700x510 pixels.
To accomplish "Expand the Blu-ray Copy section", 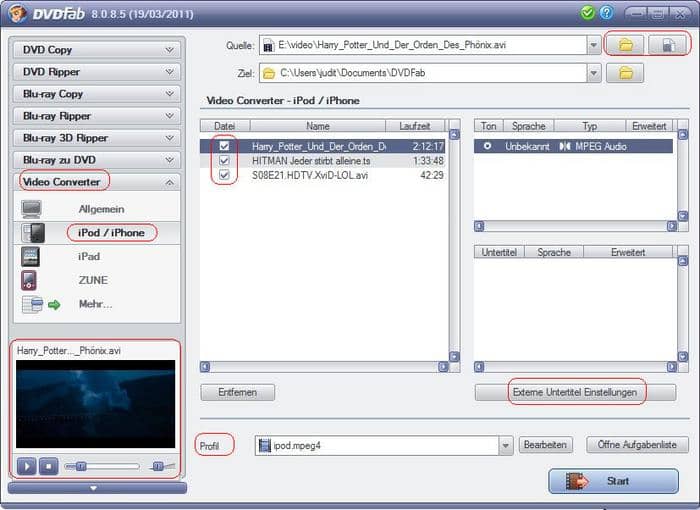I will point(97,94).
